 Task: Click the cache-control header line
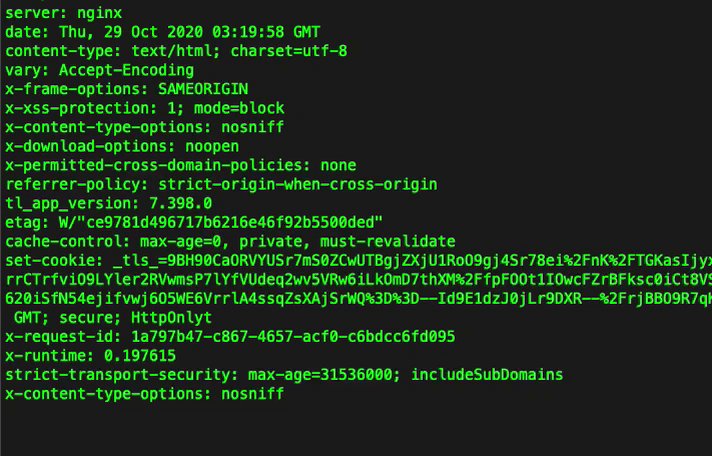point(229,242)
